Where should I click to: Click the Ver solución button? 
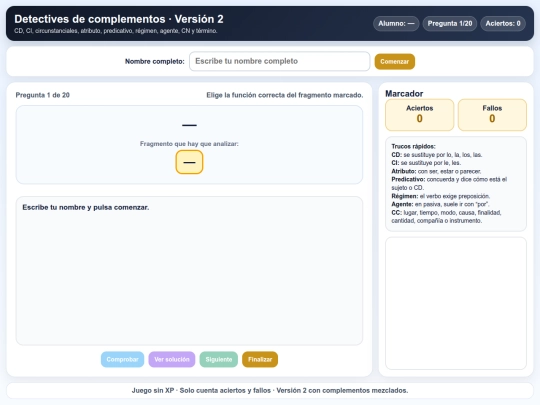(172, 359)
